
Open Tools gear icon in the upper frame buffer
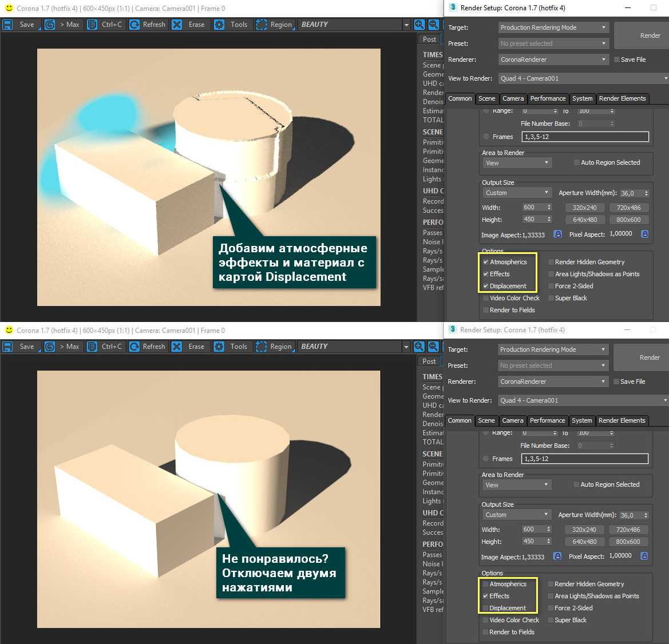219,25
